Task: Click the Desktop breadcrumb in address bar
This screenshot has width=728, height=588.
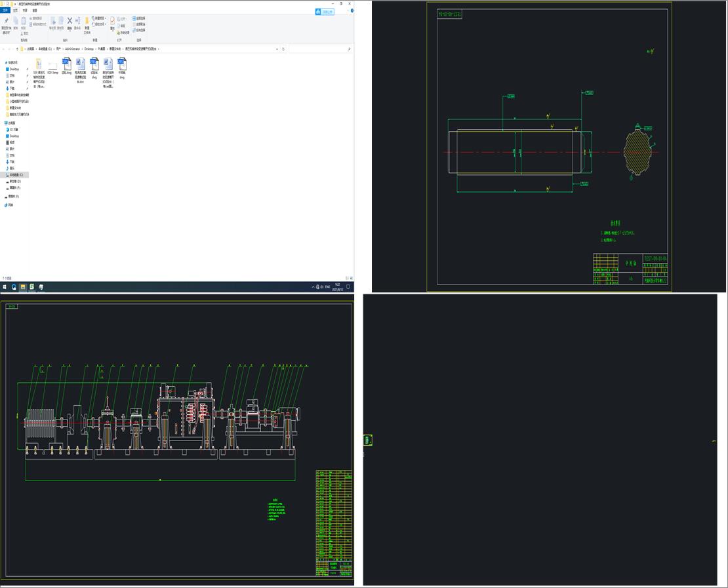Action: (89, 49)
